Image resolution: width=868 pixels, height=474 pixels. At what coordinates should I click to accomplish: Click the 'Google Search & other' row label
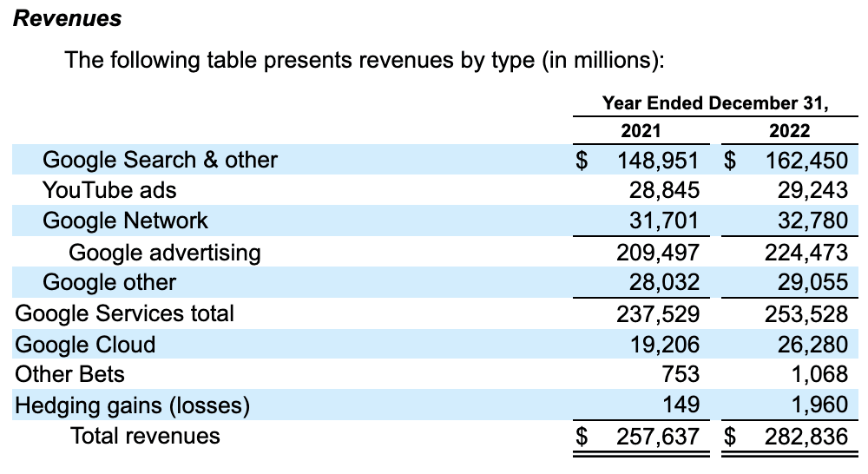[x=160, y=160]
